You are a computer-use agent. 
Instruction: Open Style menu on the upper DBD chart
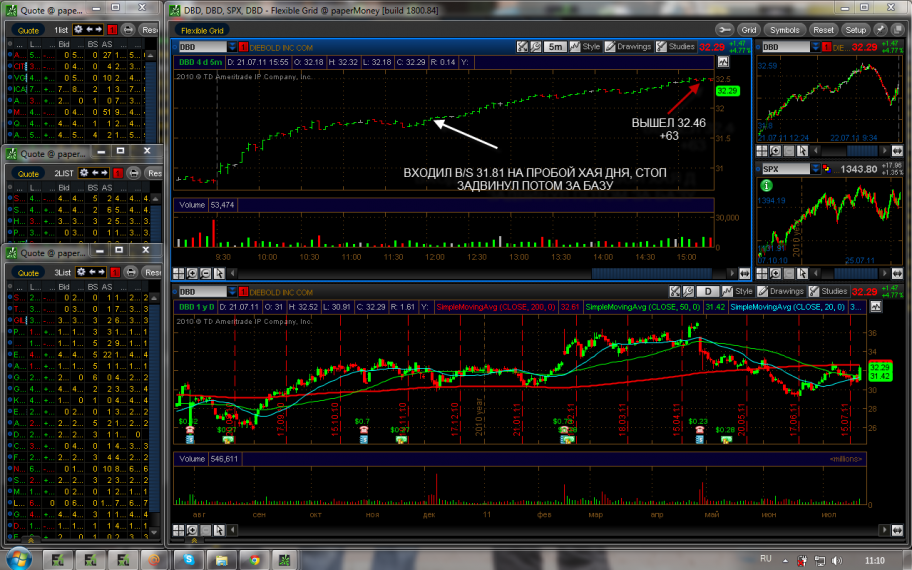coord(585,47)
